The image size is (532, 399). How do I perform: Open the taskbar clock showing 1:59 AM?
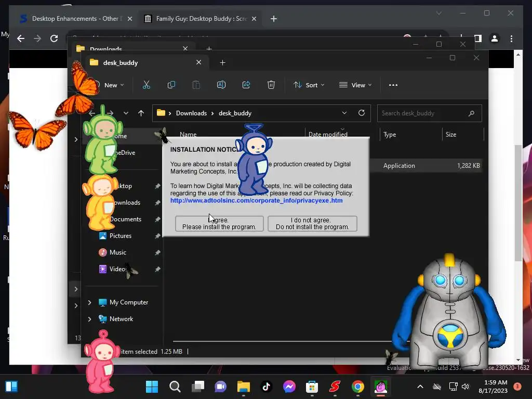493,387
